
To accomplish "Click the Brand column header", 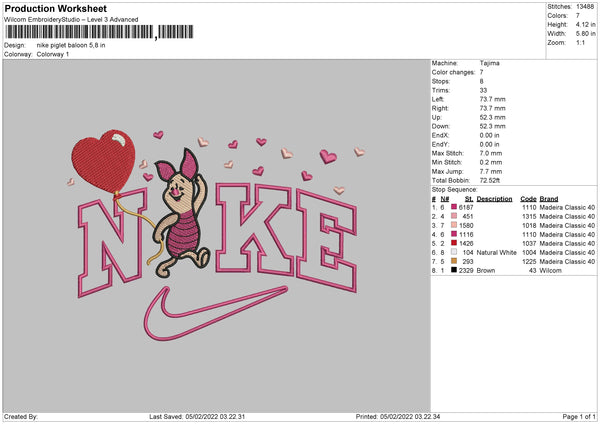I will coord(549,199).
